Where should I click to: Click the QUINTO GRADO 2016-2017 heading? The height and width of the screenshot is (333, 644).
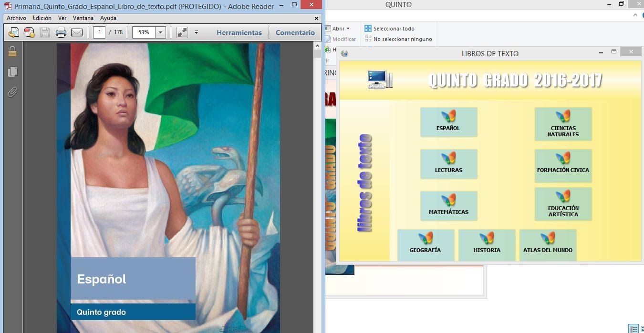[515, 80]
